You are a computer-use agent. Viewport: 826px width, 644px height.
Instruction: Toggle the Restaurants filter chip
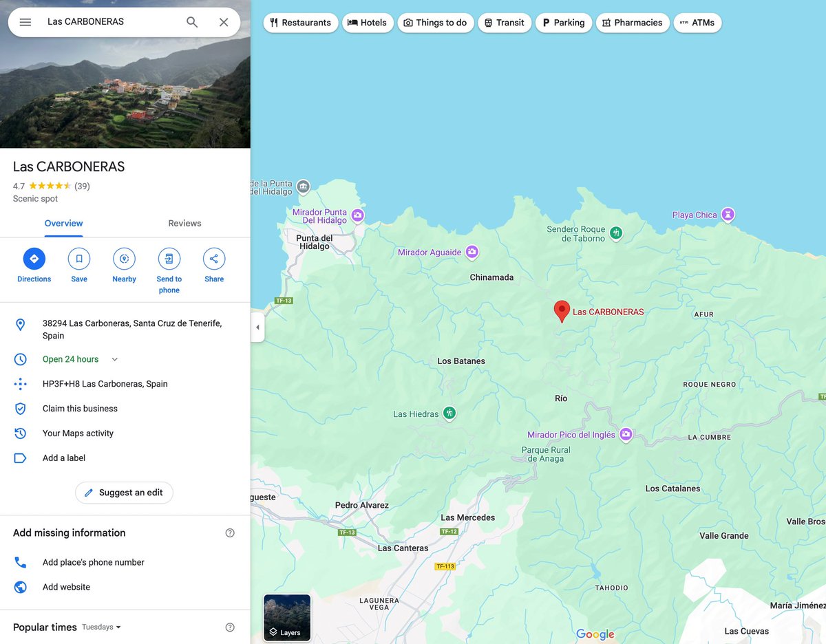click(300, 22)
